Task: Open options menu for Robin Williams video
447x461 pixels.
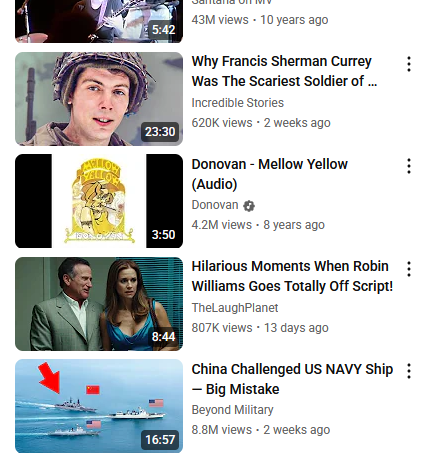Action: 409,269
